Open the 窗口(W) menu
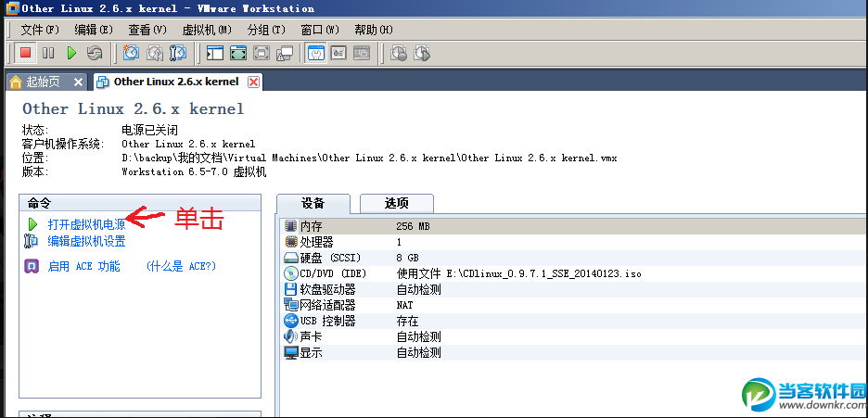Viewport: 868px width, 418px height. [320, 30]
